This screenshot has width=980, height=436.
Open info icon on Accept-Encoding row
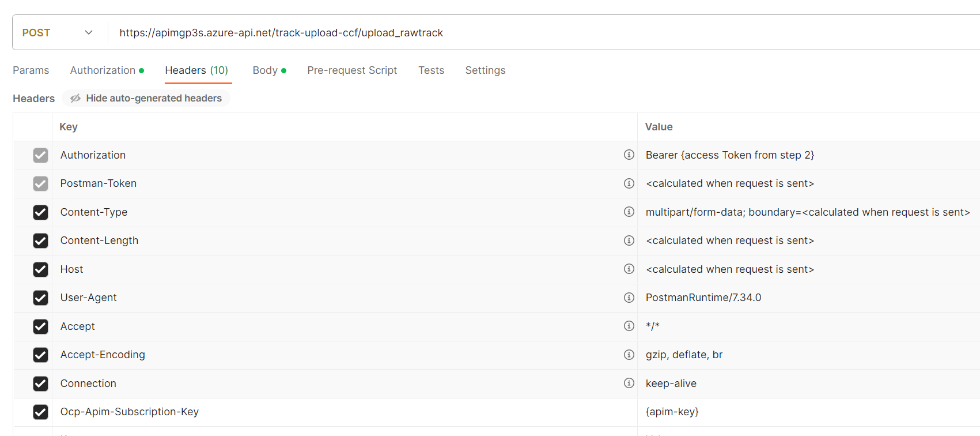pyautogui.click(x=629, y=355)
